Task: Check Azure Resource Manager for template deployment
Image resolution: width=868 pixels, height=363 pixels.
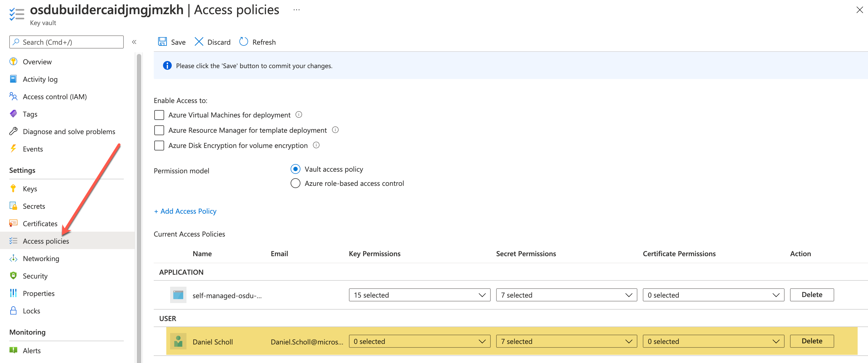Action: (159, 130)
